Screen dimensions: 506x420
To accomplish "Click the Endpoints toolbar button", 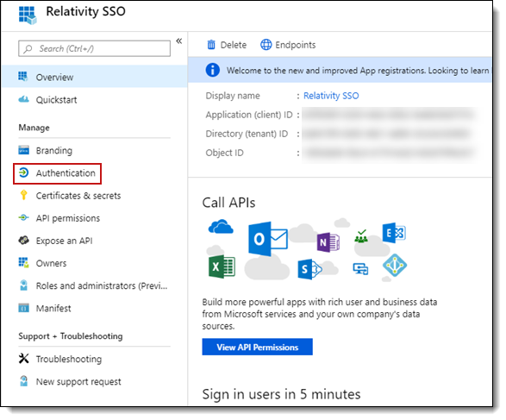I will 288,45.
